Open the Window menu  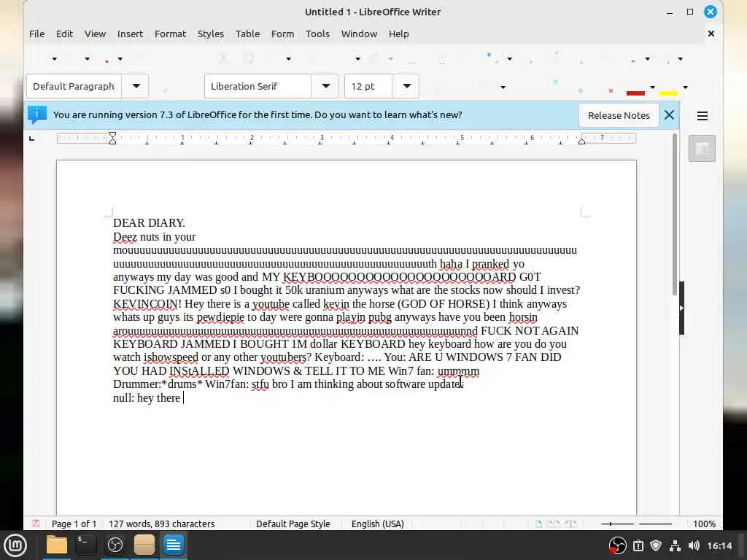tap(359, 34)
